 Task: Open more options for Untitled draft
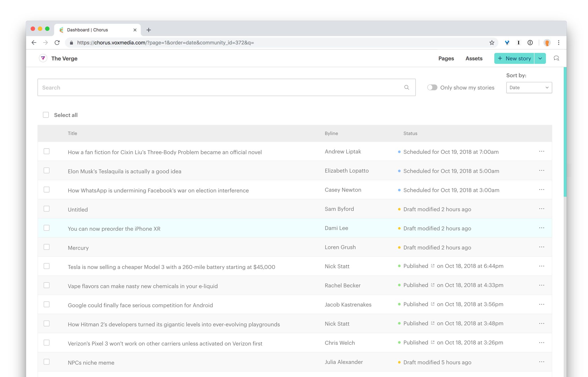click(541, 209)
